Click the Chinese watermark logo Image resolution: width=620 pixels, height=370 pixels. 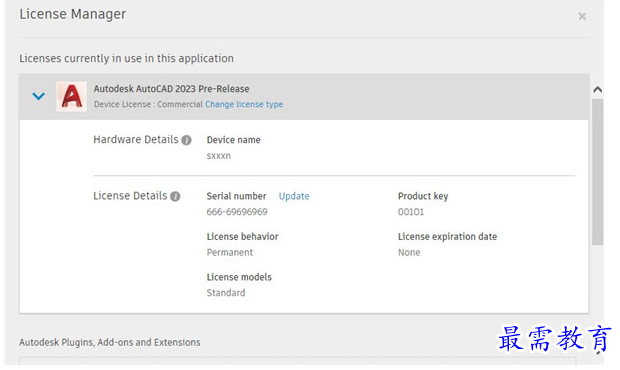(555, 339)
